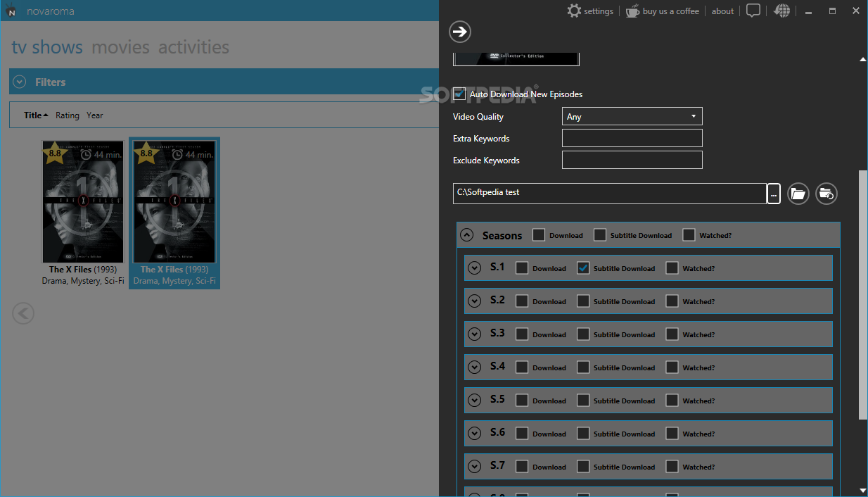Collapse the Filters circular chevron icon
Viewport: 868px width, 497px height.
20,82
